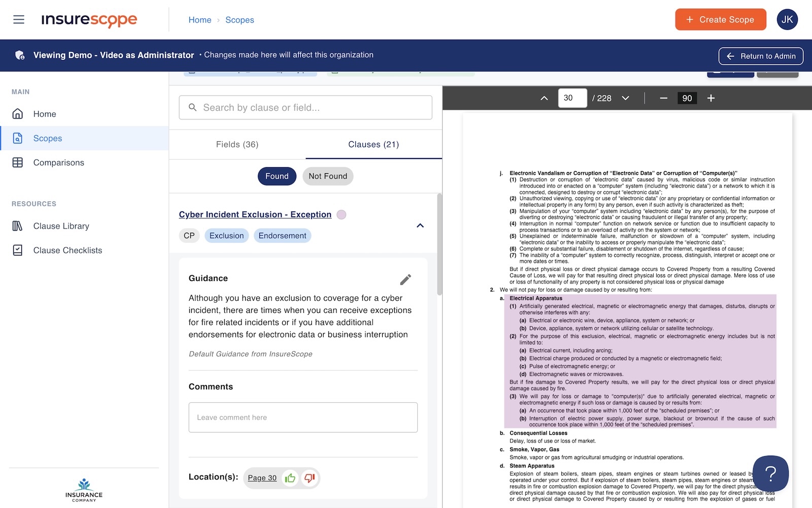Click the Leave comment here field

tap(303, 418)
